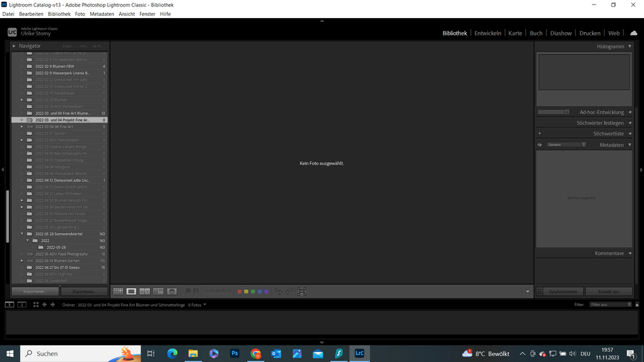Rotate photo clockwise

coord(289,291)
